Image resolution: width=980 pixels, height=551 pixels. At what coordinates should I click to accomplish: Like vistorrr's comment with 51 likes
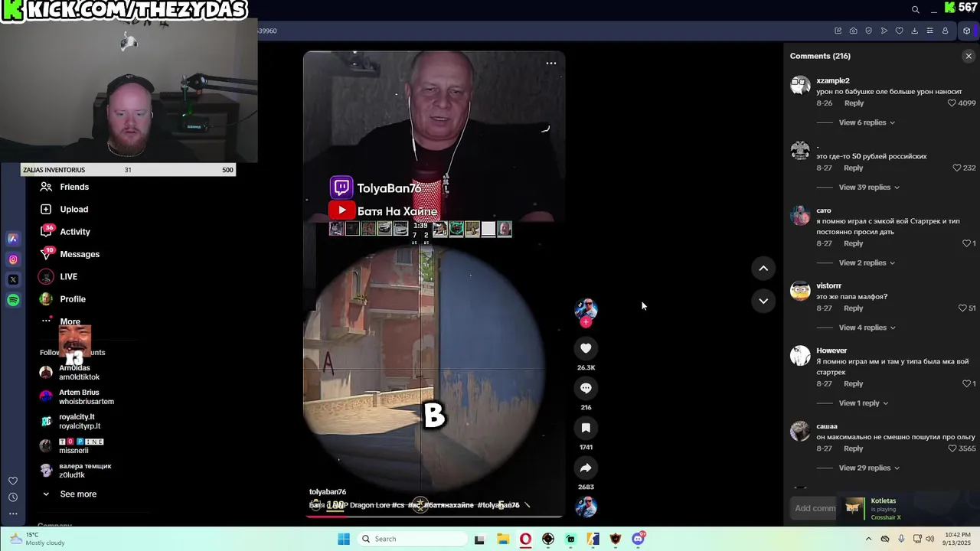(x=962, y=308)
